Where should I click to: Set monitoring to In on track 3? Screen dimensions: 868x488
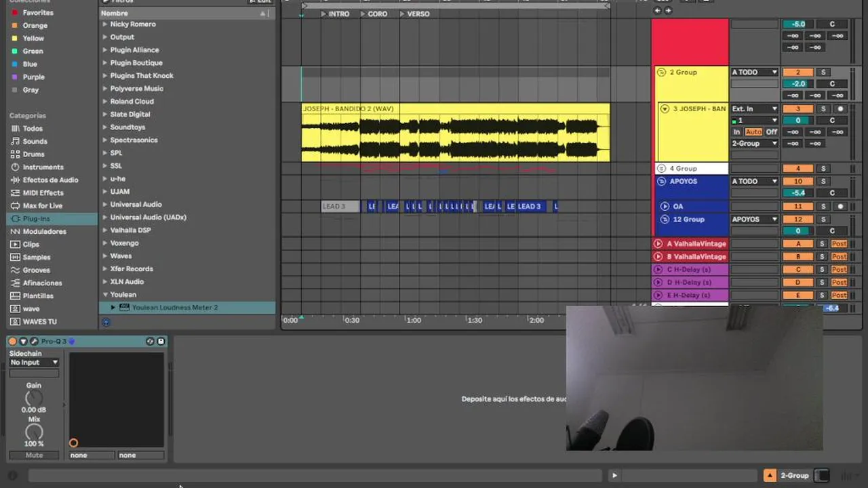click(736, 132)
